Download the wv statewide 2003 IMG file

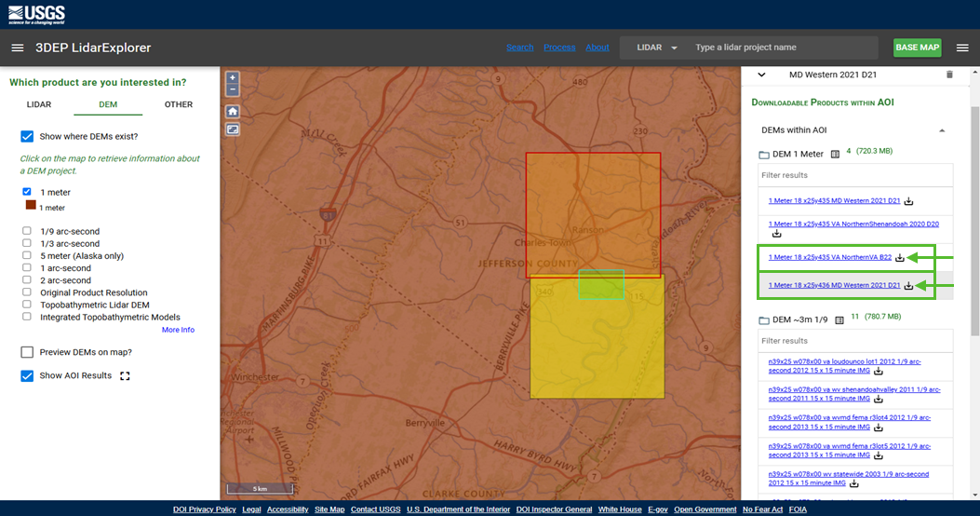point(853,483)
